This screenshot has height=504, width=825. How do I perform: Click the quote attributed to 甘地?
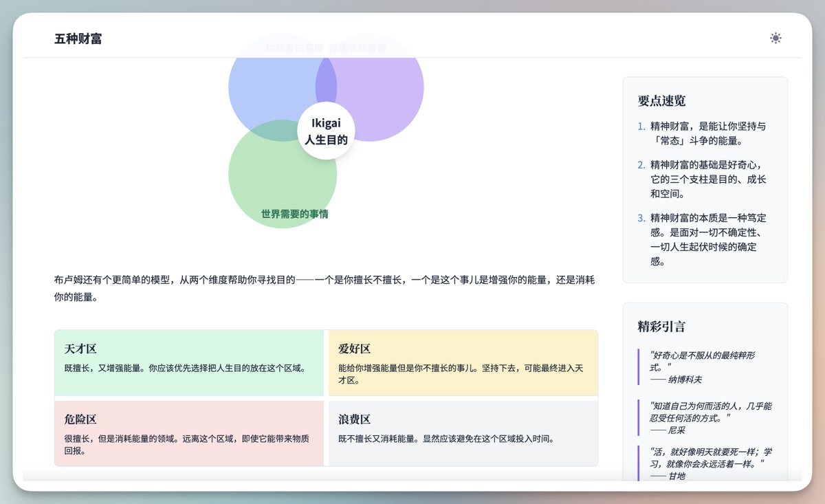(705, 463)
